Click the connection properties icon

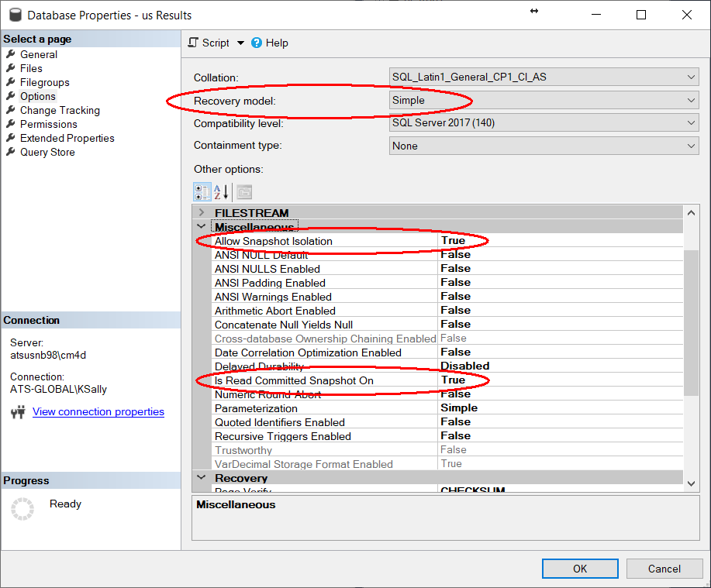(19, 412)
